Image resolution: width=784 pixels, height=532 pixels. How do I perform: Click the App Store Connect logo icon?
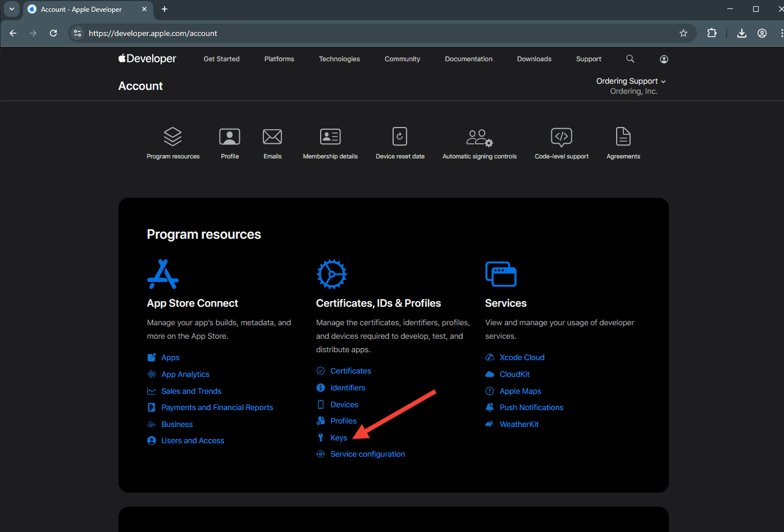coord(163,274)
